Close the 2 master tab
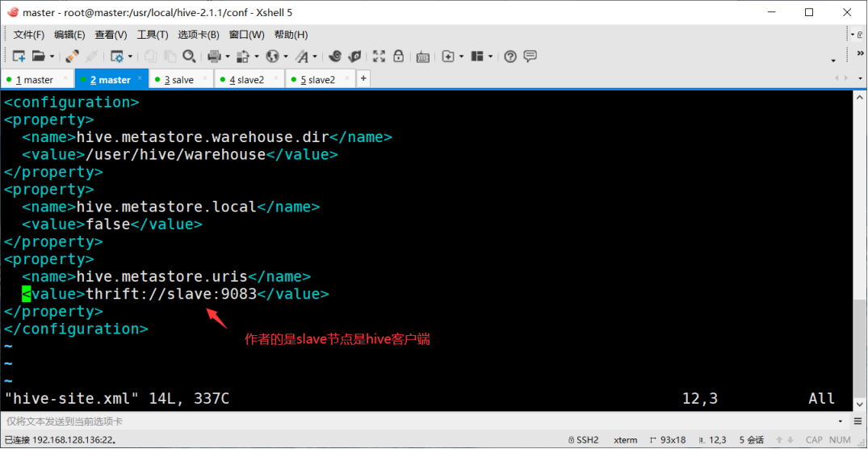868x449 pixels. click(140, 78)
